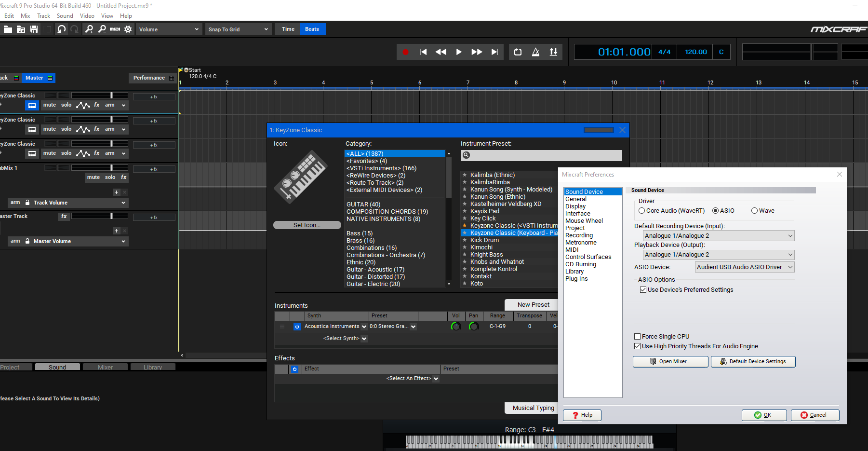Click the performance grid icon
This screenshot has height=451, width=868.
point(172,78)
